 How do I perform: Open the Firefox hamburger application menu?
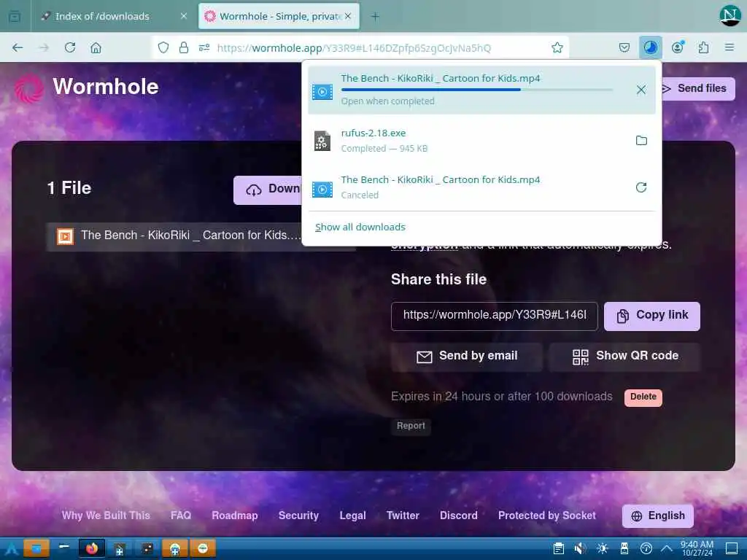729,47
